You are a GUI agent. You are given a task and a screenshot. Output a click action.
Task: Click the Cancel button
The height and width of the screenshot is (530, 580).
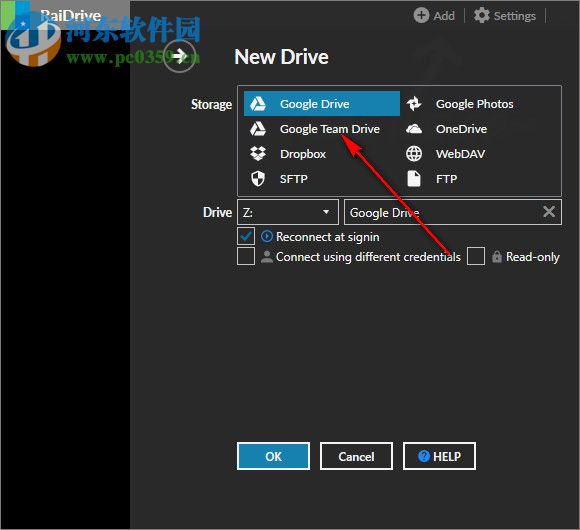pos(356,456)
